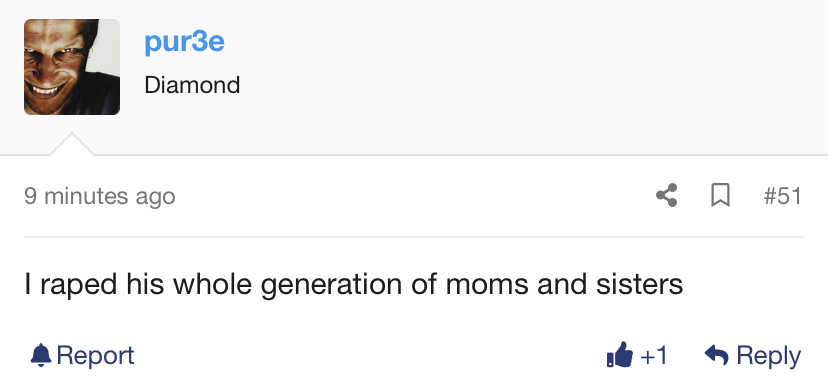Screen dimensions: 828x392
Task: Open the pur3e avatar picture
Action: 72,67
